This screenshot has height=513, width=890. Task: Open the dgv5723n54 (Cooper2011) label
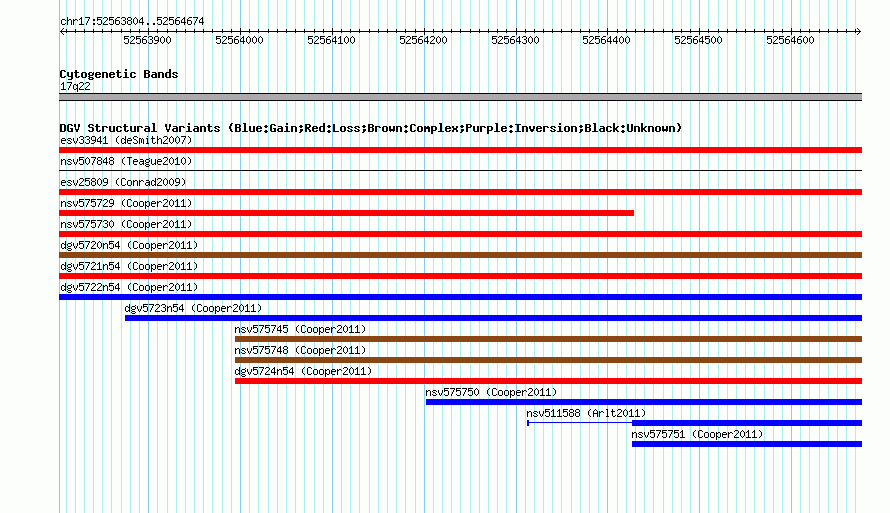click(x=194, y=308)
